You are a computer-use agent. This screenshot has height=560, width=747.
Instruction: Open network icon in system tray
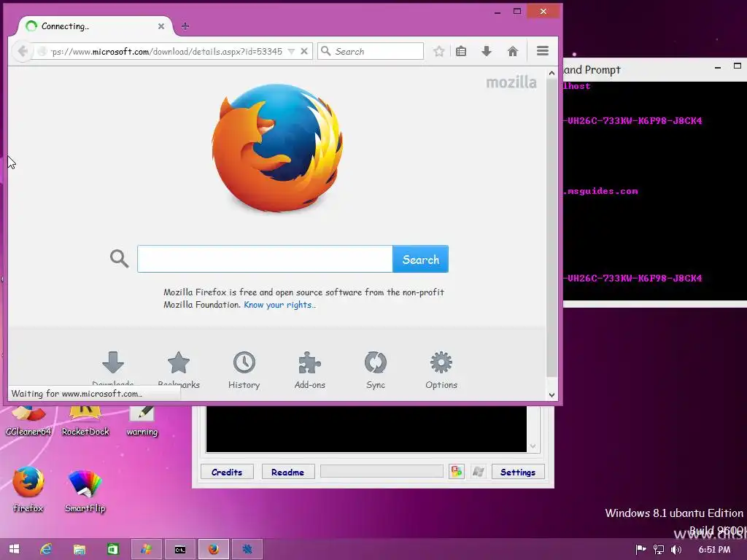pyautogui.click(x=659, y=550)
